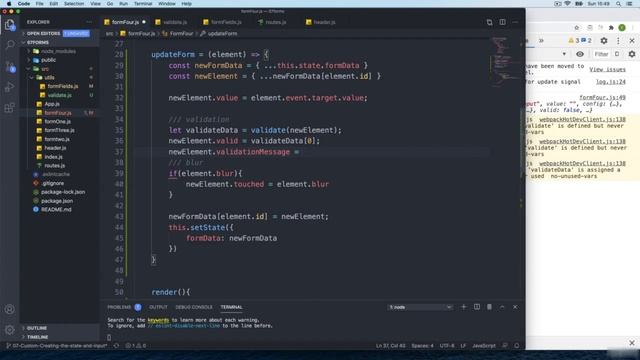Open the Manage gear in activity bar

pyautogui.click(x=10, y=329)
